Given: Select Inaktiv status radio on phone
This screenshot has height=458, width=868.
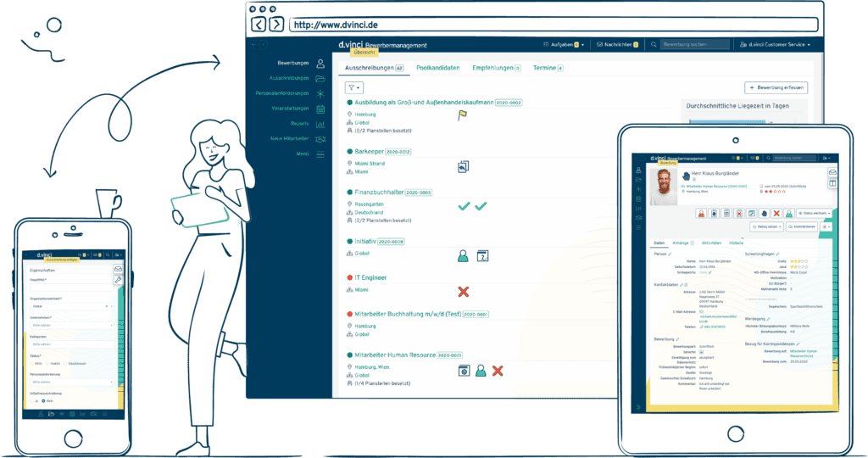Looking at the screenshot, I should [x=48, y=364].
